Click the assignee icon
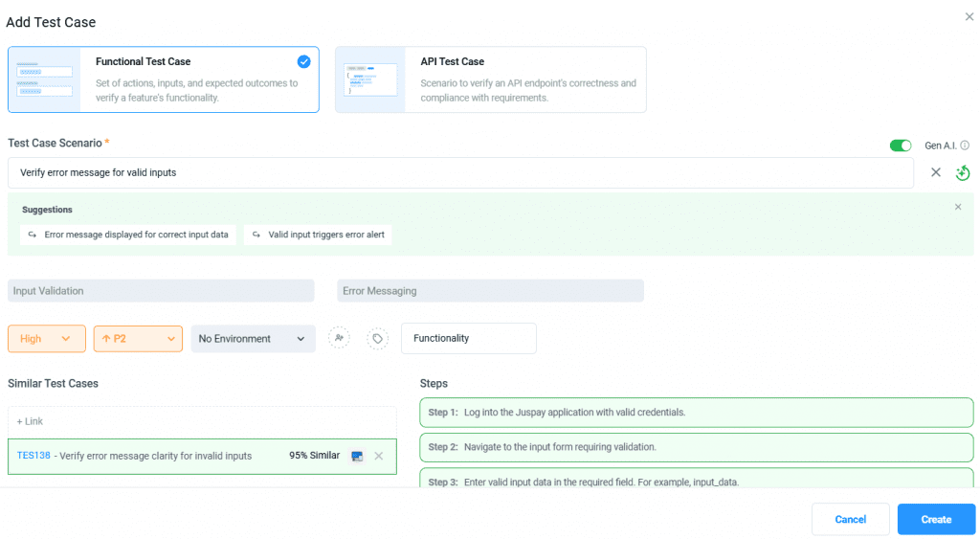 pos(339,338)
